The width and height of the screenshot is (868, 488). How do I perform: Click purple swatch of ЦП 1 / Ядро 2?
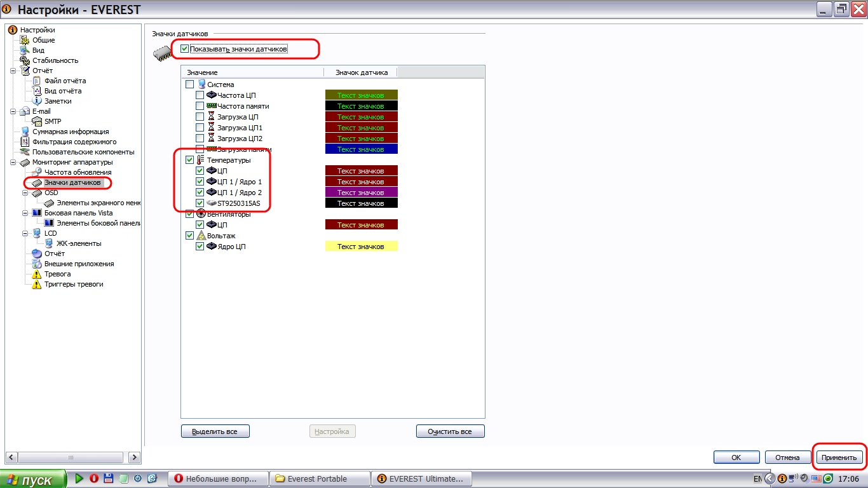(361, 193)
